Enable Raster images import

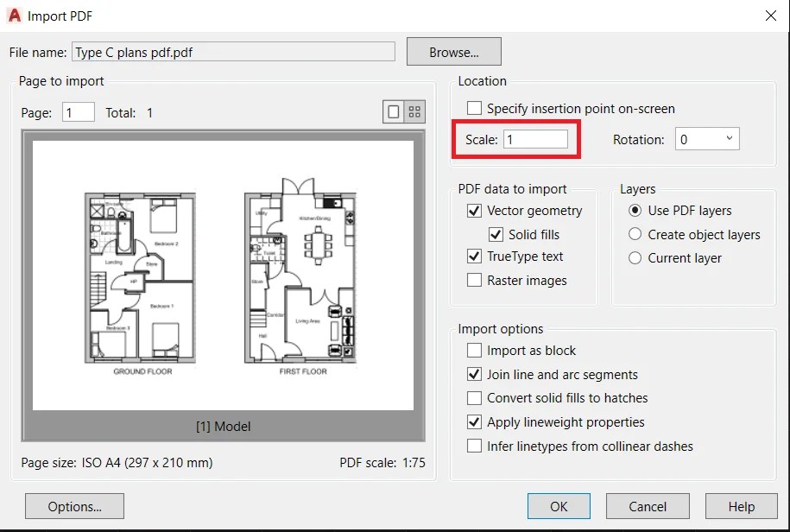point(473,280)
